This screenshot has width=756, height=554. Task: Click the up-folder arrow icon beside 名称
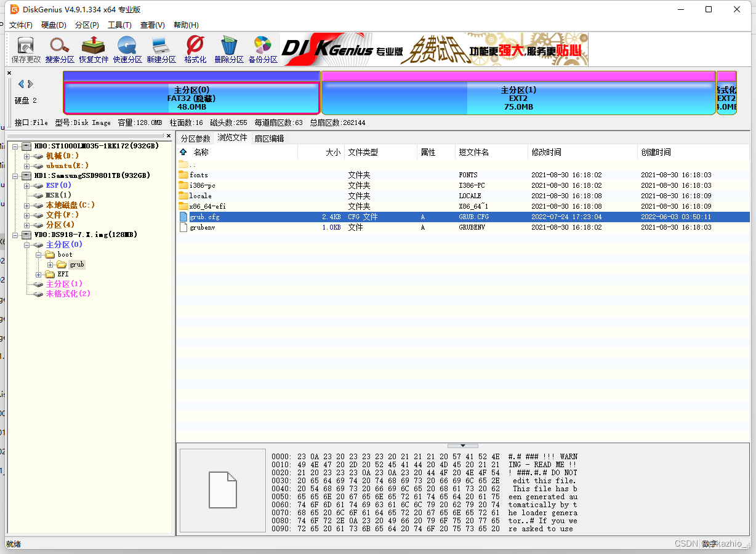(x=183, y=152)
